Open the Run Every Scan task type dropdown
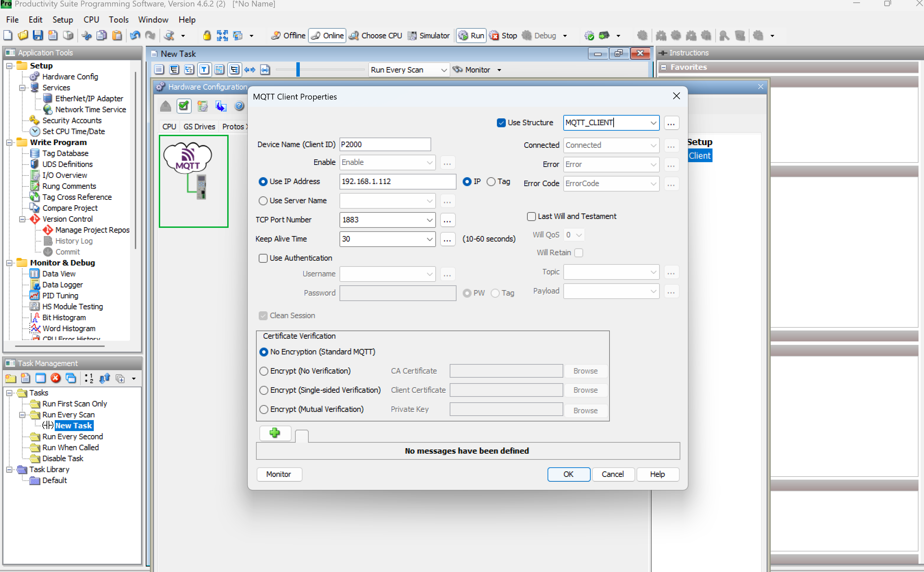Image resolution: width=924 pixels, height=572 pixels. (x=409, y=69)
